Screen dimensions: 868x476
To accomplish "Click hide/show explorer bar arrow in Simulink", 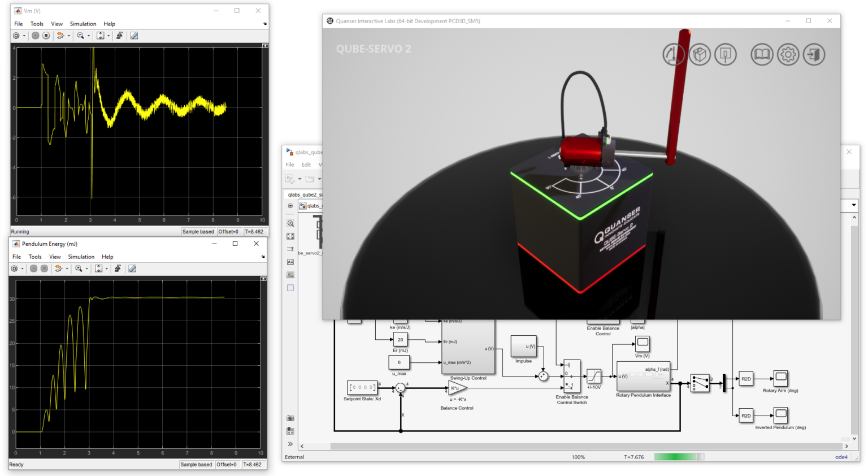I will point(290,206).
